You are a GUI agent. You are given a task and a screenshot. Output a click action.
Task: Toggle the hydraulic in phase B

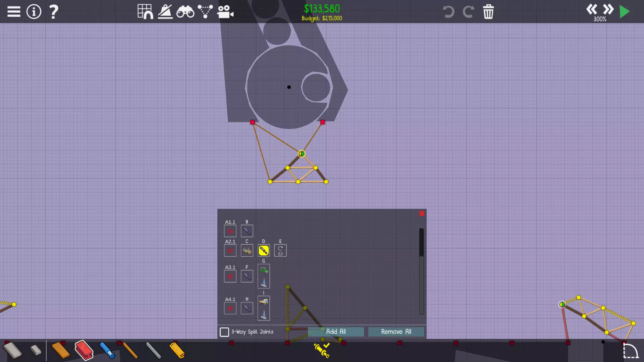tap(247, 231)
